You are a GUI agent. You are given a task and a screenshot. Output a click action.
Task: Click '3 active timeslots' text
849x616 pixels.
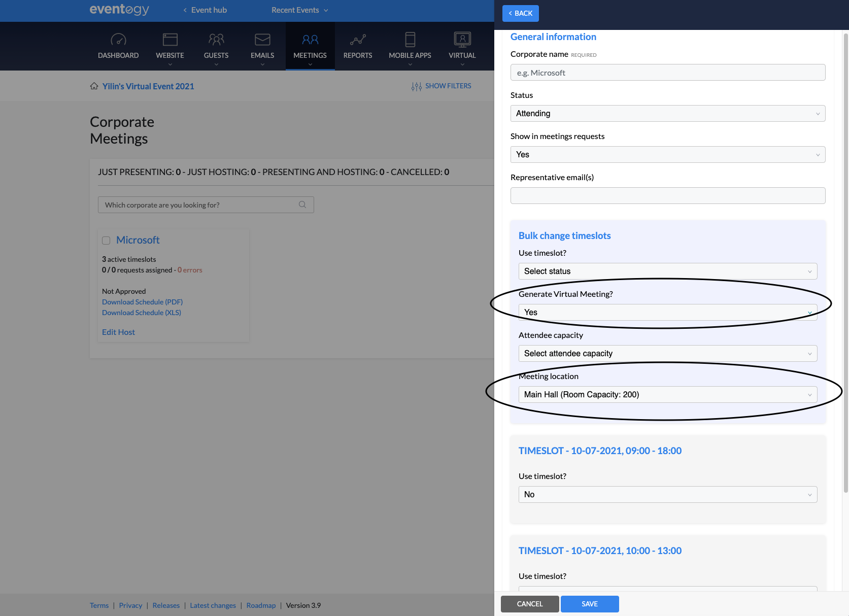[x=129, y=259]
